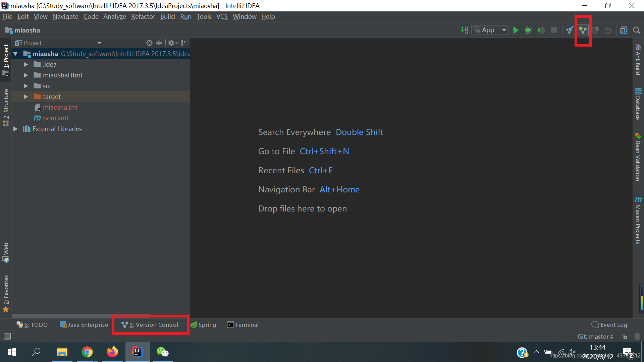Open the Terminal tool window

coord(243,324)
